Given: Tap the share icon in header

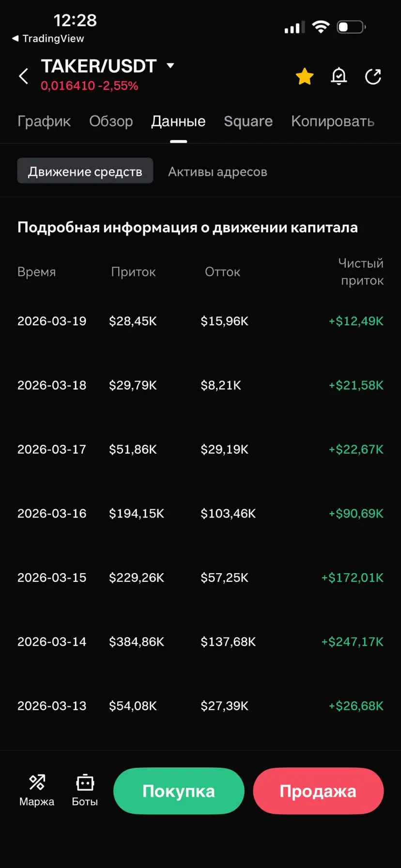Looking at the screenshot, I should pyautogui.click(x=373, y=76).
